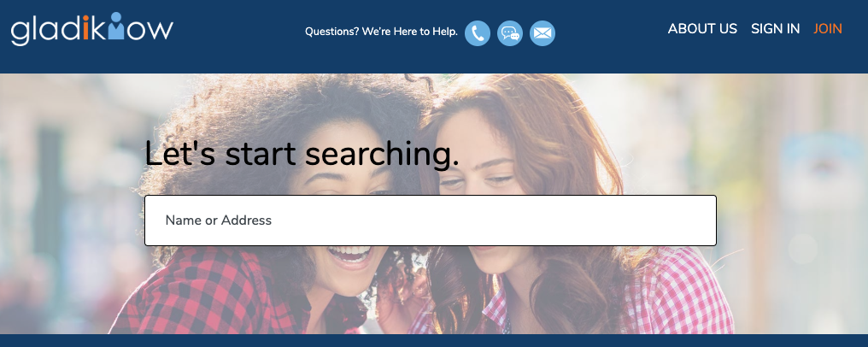Open the live chat bubble icon
Screen dimensions: 868x347
click(510, 33)
